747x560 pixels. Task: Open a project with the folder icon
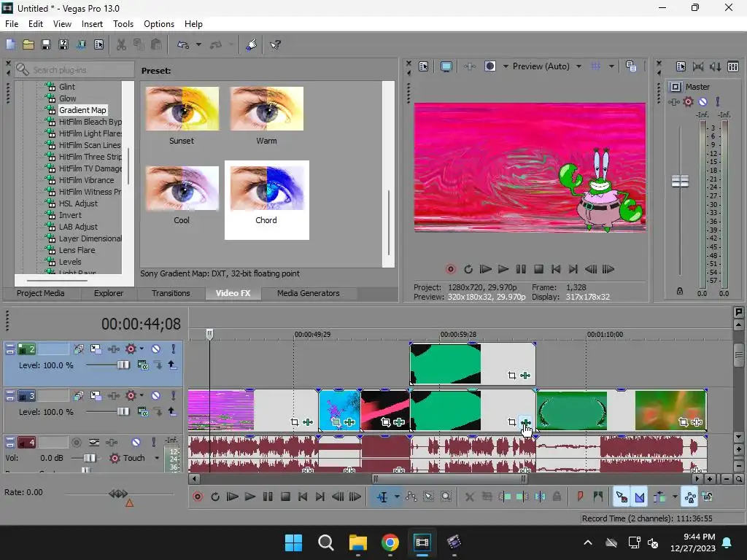pos(28,44)
